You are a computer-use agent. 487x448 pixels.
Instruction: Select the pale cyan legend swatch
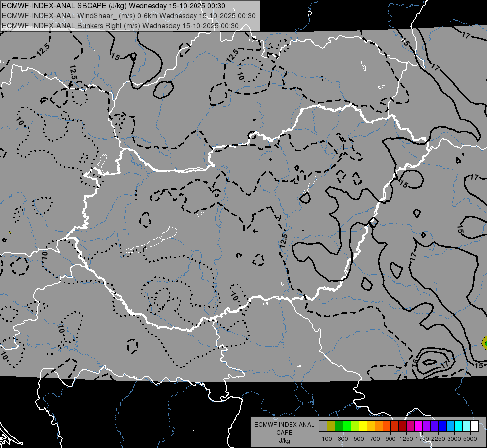pyautogui.click(x=466, y=426)
